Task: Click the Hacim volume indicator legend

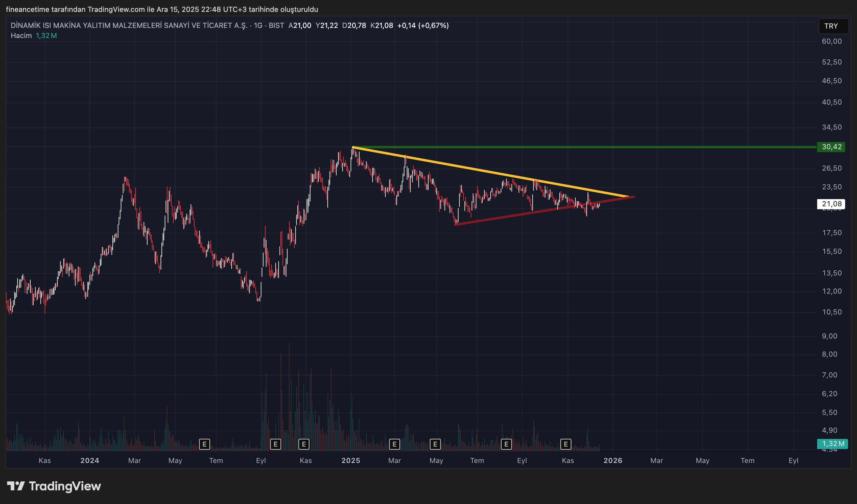Action: tap(21, 36)
